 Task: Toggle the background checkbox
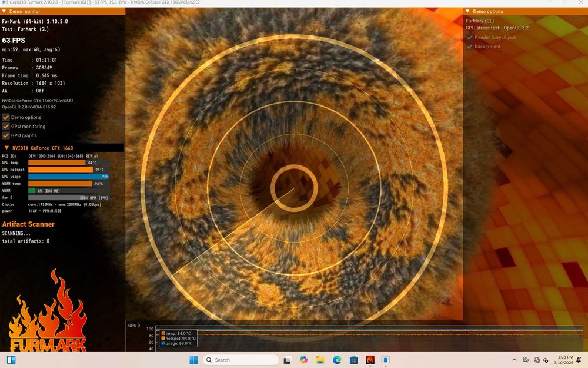tap(469, 47)
